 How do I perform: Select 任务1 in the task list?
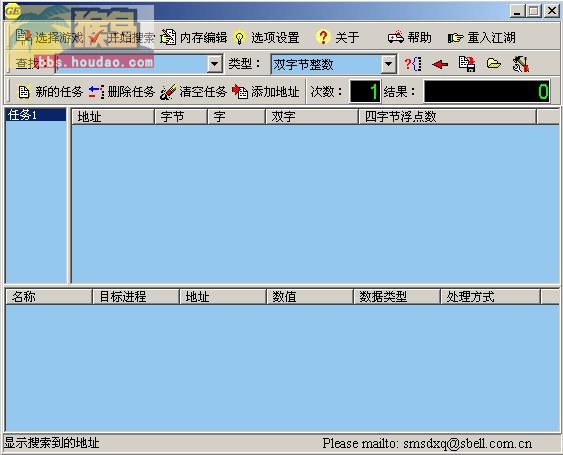click(36, 115)
